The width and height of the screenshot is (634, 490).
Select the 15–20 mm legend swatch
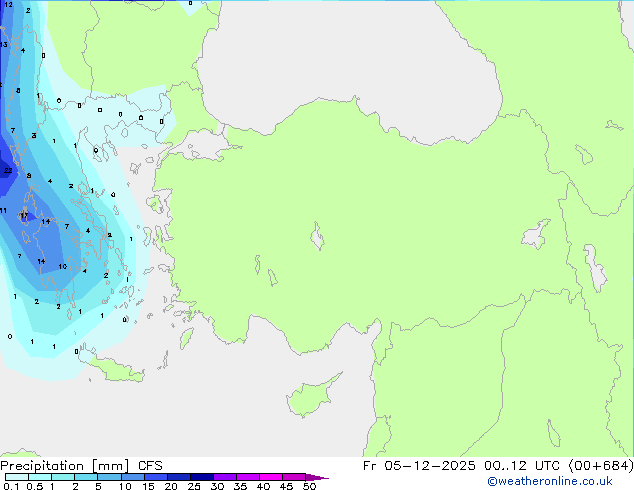pos(155,477)
